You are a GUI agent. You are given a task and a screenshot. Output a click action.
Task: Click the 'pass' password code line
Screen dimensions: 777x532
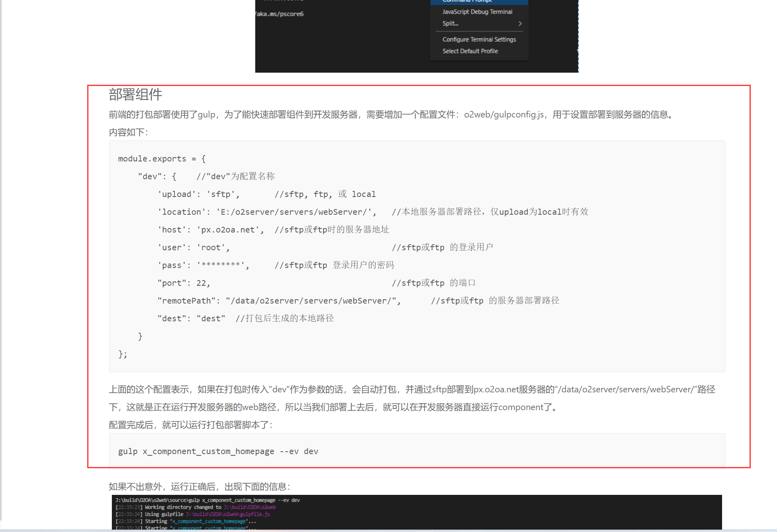[x=203, y=266]
